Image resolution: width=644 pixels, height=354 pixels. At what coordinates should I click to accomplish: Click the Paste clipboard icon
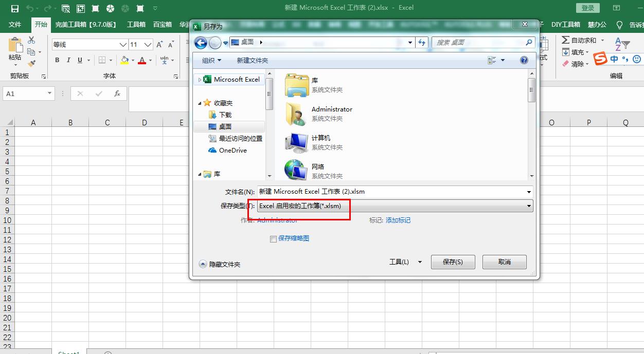[15, 45]
